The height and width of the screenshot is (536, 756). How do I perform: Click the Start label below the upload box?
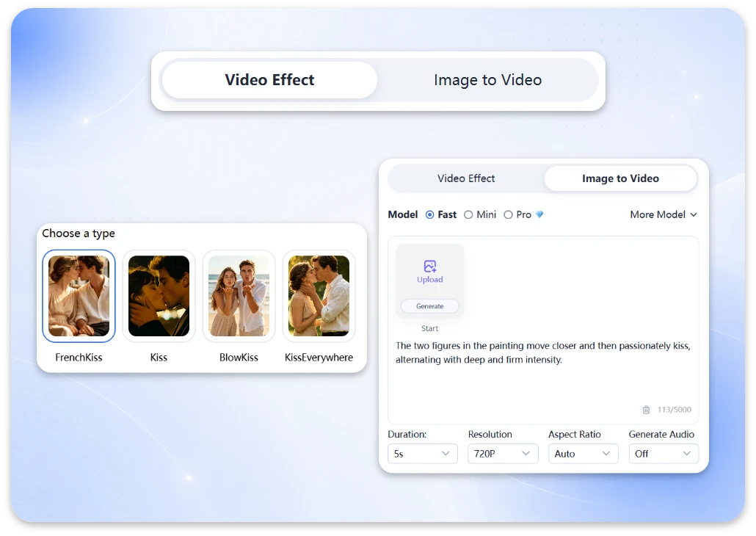pyautogui.click(x=429, y=328)
